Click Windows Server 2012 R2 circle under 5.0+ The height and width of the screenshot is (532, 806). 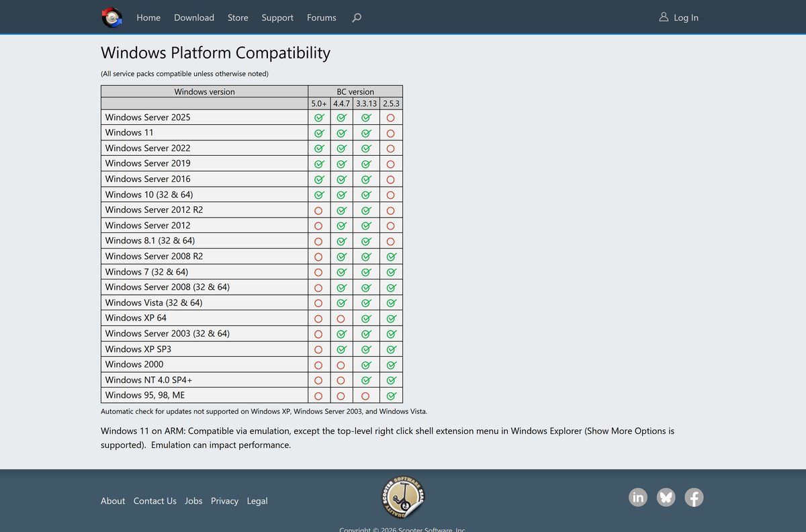[318, 210]
